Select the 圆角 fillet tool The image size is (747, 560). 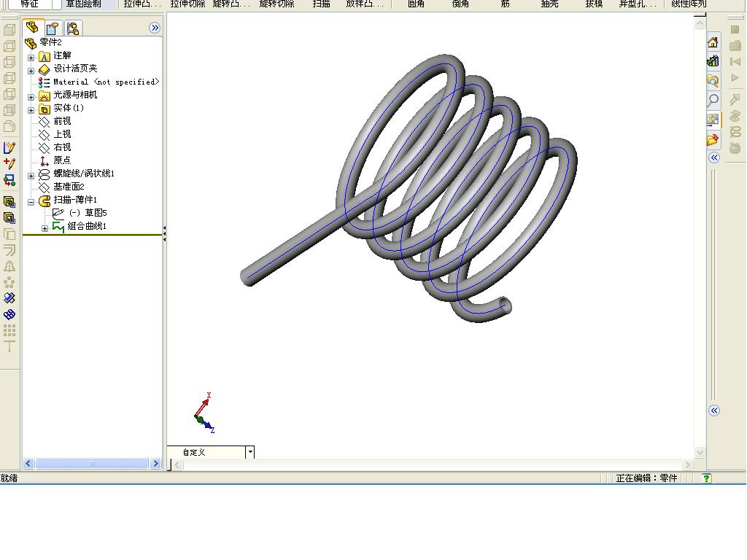416,4
